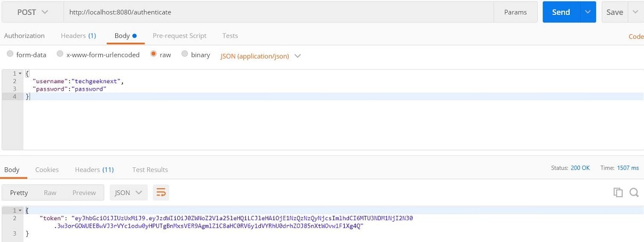This screenshot has width=644, height=242.
Task: Open the request Headers (1) tab
Action: [x=78, y=36]
